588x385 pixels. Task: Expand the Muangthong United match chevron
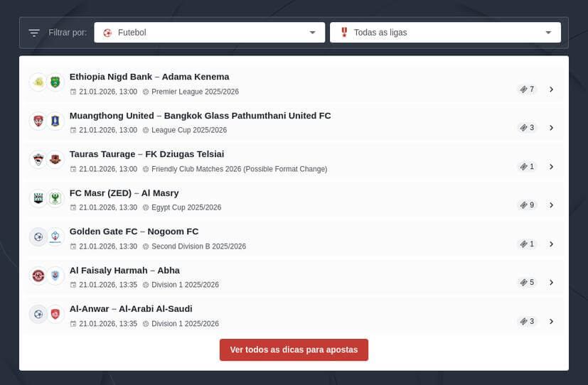(551, 128)
